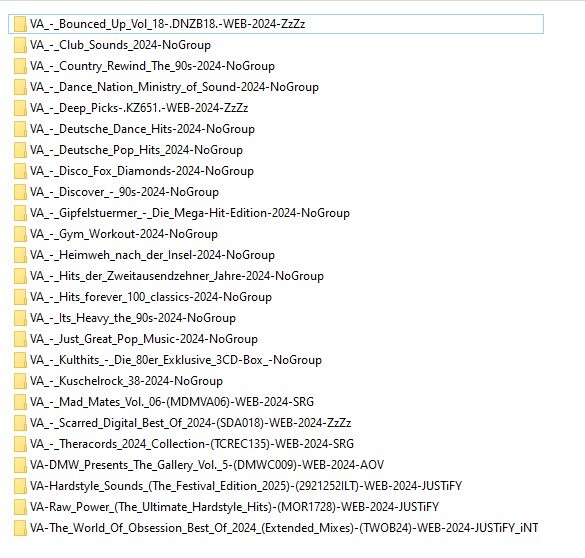
Task: Click folder icon for Gym_Workout-2024-NoGroup
Action: click(20, 234)
